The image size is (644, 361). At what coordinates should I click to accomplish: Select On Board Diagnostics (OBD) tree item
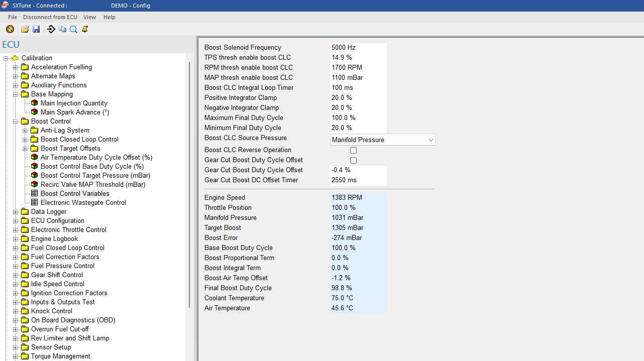(x=73, y=320)
